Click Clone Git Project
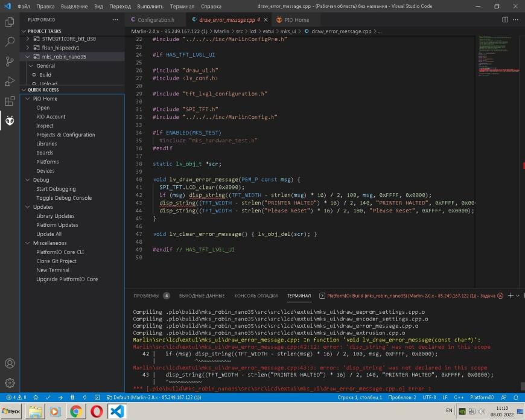 pyautogui.click(x=56, y=261)
